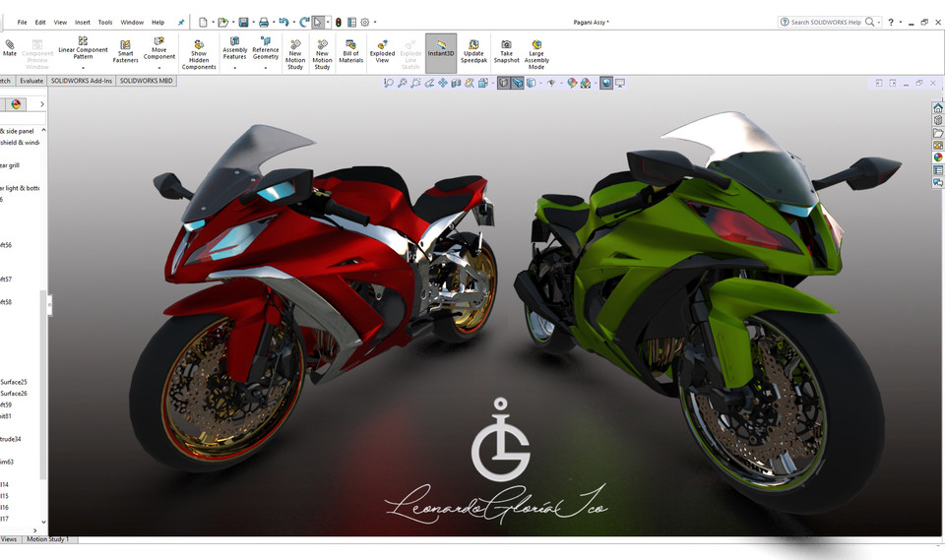Switch to the Evaluate tab
The image size is (945, 560).
point(31,81)
